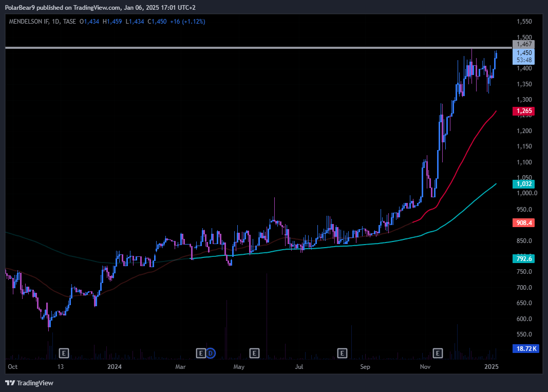Click the Oct label on time axis
This screenshot has height=392, width=548.
point(12,366)
